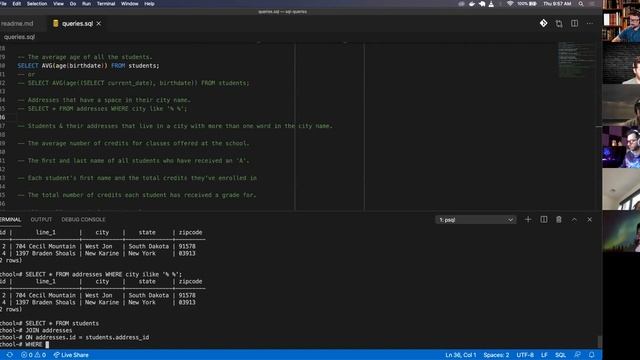Click comment about students who received an 'A'
The image size is (640, 360).
click(133, 161)
